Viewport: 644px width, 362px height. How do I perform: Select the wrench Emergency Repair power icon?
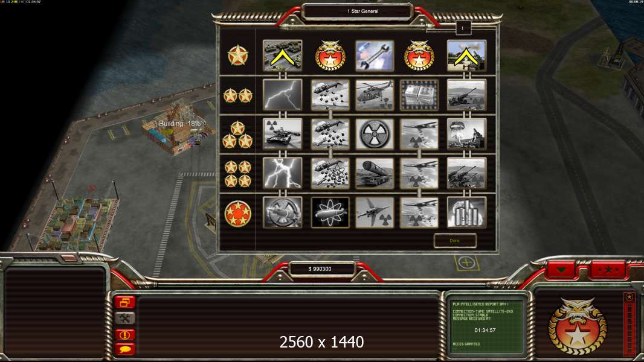pyautogui.click(x=374, y=56)
